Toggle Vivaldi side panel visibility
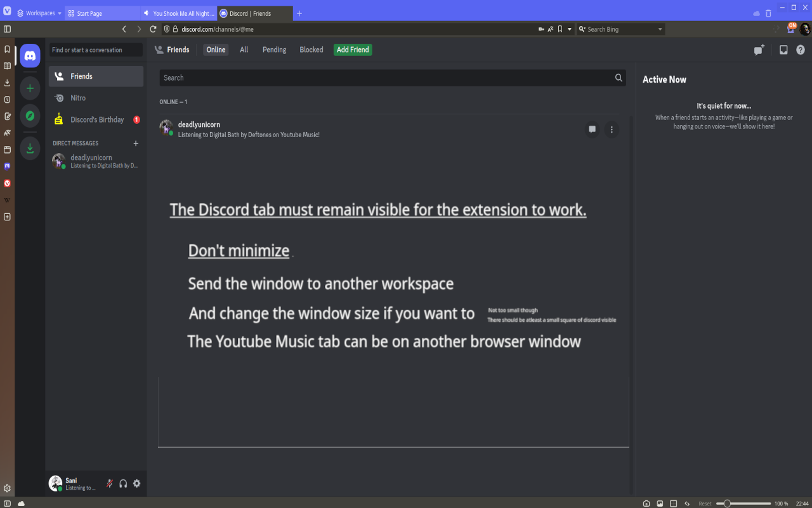Image resolution: width=812 pixels, height=508 pixels. [x=7, y=29]
